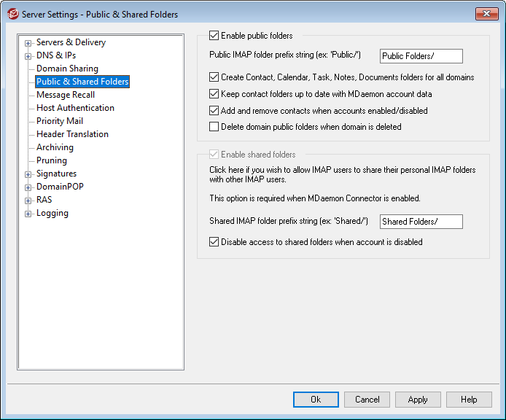The width and height of the screenshot is (506, 420).
Task: Expand the Servers & Delivery tree node
Action: click(x=28, y=43)
